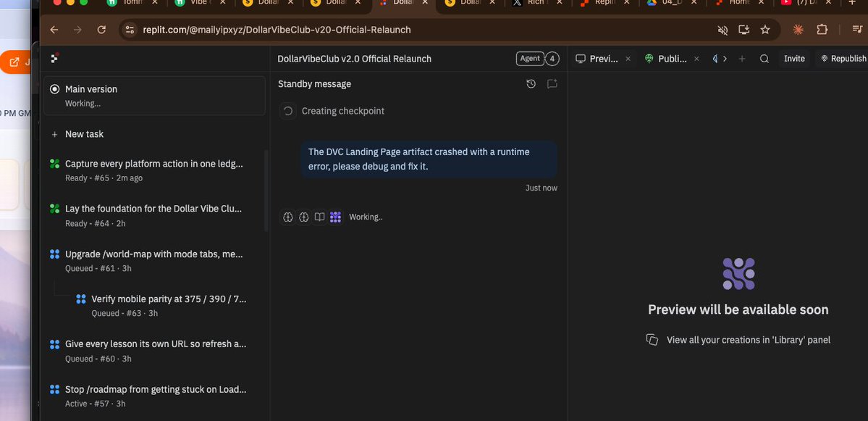Click green status icon of task #64
Image resolution: width=868 pixels, height=421 pixels.
tap(54, 209)
